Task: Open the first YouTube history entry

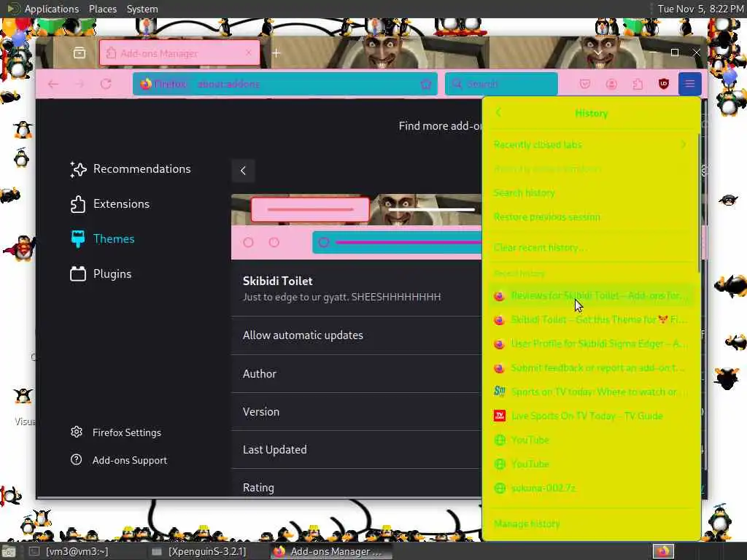Action: 591,440
